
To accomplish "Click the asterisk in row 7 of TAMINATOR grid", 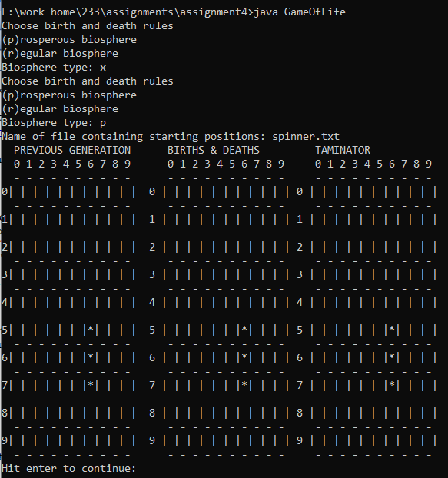I will tap(392, 384).
